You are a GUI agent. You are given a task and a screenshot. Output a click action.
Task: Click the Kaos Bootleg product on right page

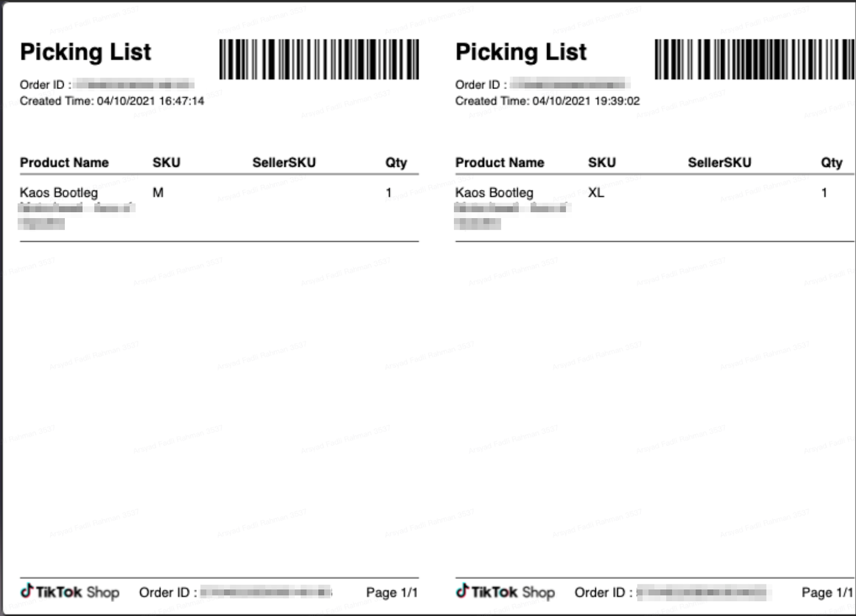(494, 193)
